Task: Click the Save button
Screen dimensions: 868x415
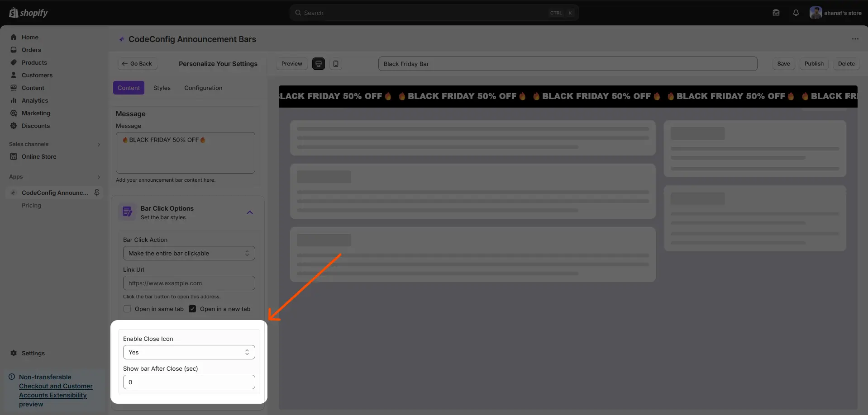Action: coord(783,64)
